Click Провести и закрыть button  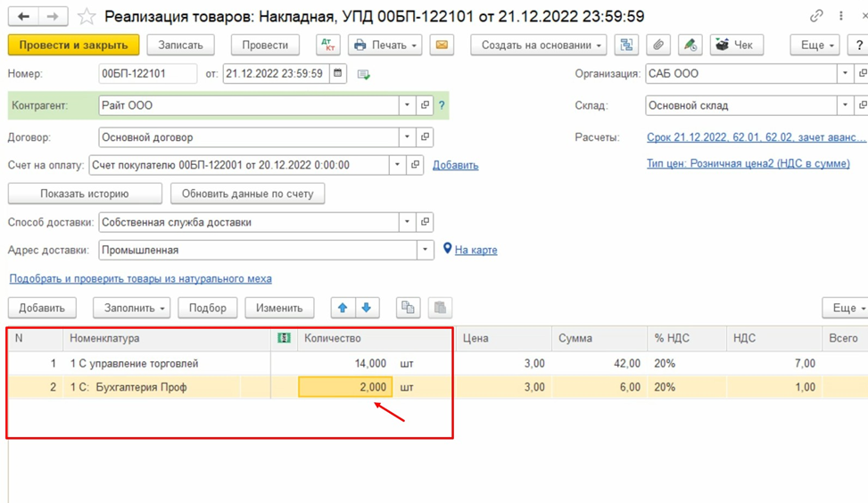74,45
